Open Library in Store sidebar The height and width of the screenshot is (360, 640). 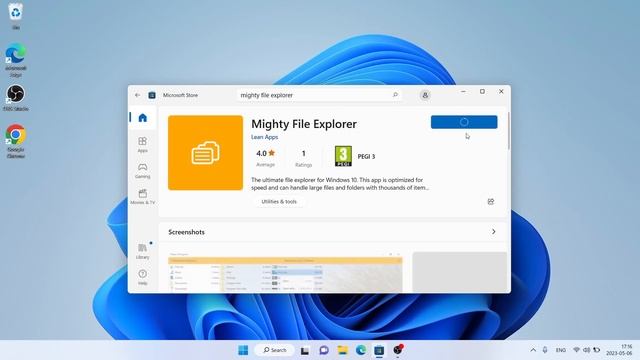(x=142, y=251)
